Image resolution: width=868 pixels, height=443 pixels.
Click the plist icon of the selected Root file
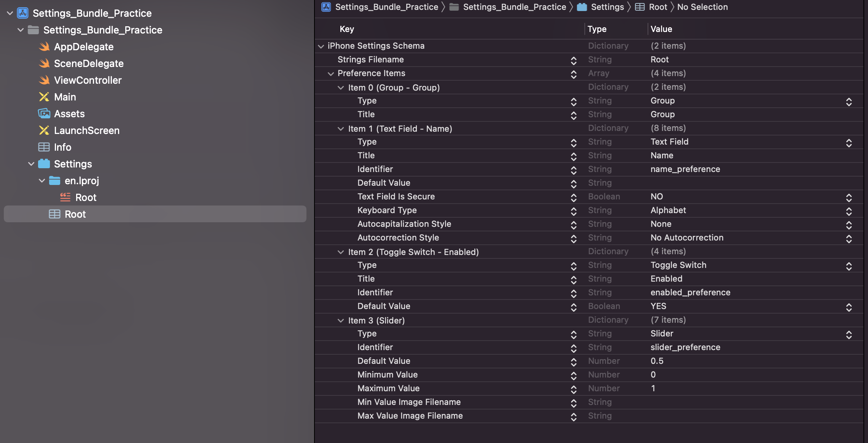click(55, 214)
